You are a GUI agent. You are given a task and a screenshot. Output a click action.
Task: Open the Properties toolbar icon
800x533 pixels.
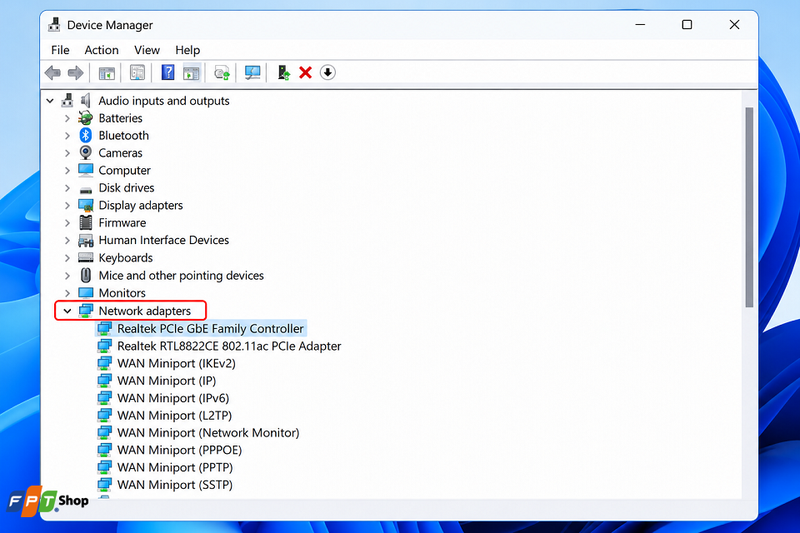pyautogui.click(x=137, y=72)
